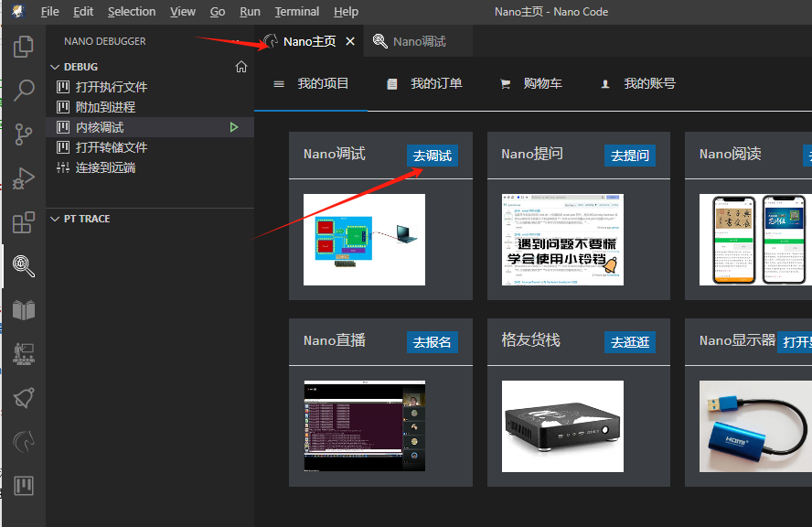Open the terminal stream thumbnail under Nano直播
This screenshot has height=527, width=812.
click(364, 426)
